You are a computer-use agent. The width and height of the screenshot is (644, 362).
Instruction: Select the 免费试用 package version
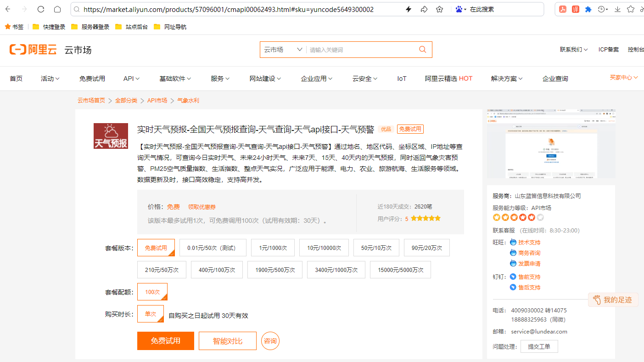tap(156, 248)
